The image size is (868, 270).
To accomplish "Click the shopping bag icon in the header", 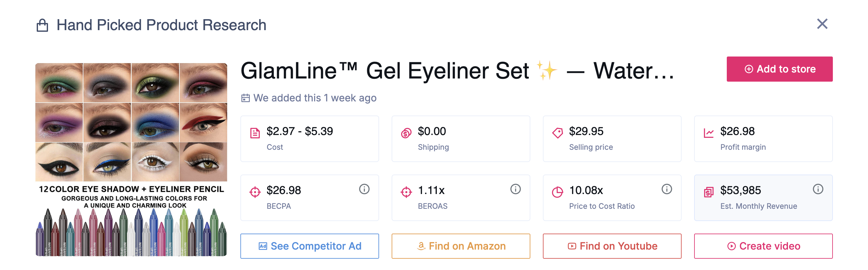I will tap(42, 24).
